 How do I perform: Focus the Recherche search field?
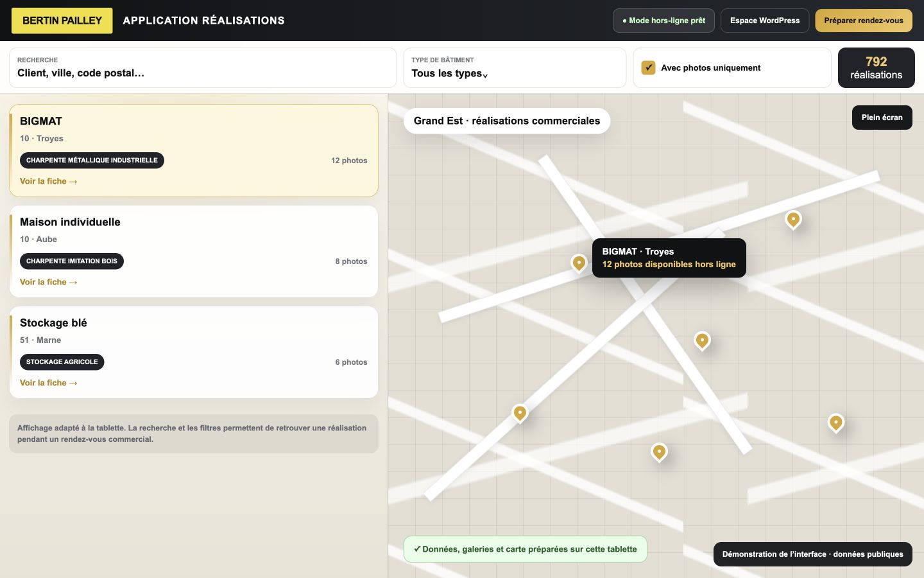[x=203, y=67]
